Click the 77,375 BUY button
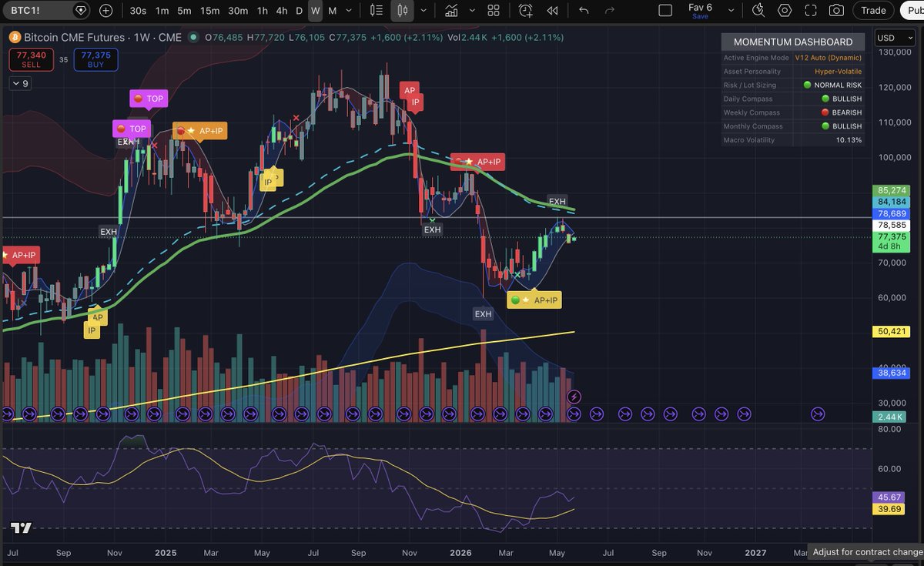This screenshot has width=924, height=566. (x=95, y=59)
